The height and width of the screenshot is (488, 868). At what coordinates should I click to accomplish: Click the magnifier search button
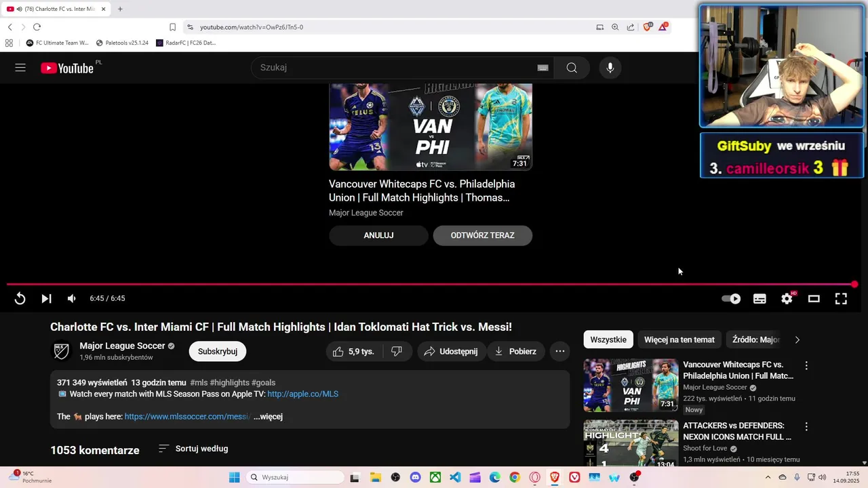coord(572,68)
